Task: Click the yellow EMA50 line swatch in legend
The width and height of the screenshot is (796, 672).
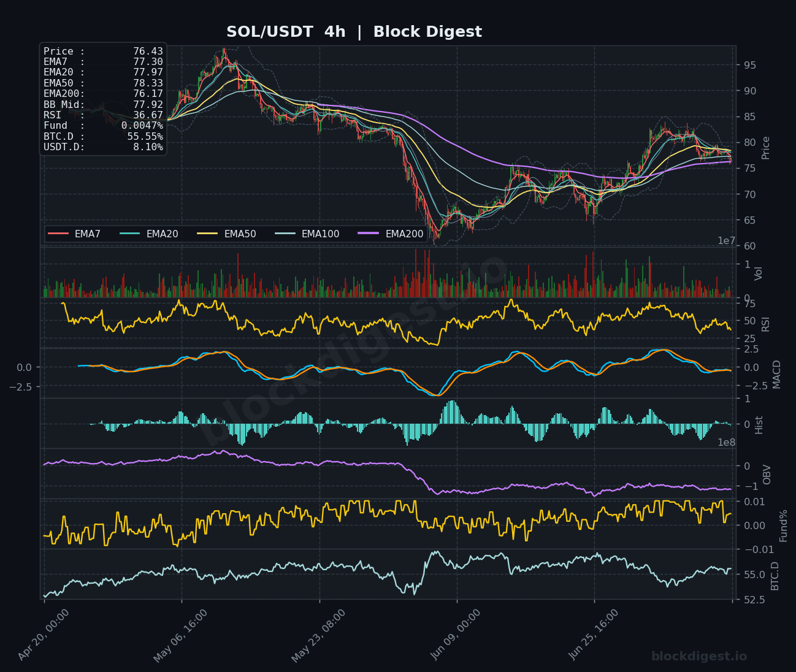Action: (208, 234)
